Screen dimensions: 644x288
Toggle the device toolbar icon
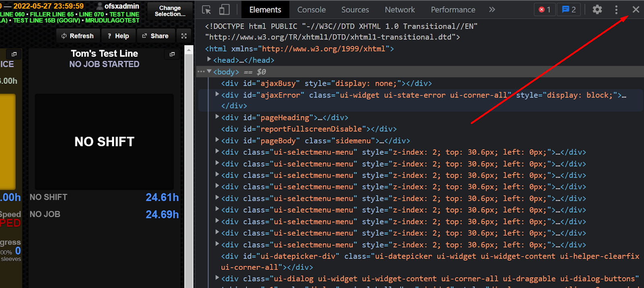(224, 10)
